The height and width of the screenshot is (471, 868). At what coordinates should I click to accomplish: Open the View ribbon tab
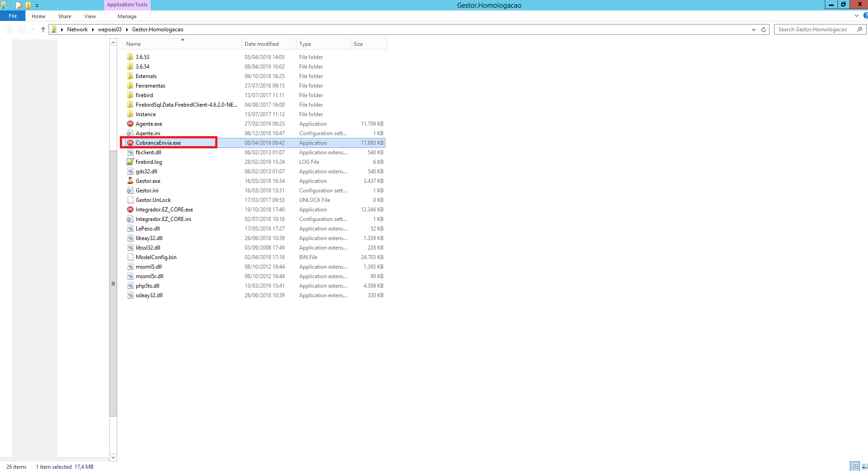tap(90, 16)
